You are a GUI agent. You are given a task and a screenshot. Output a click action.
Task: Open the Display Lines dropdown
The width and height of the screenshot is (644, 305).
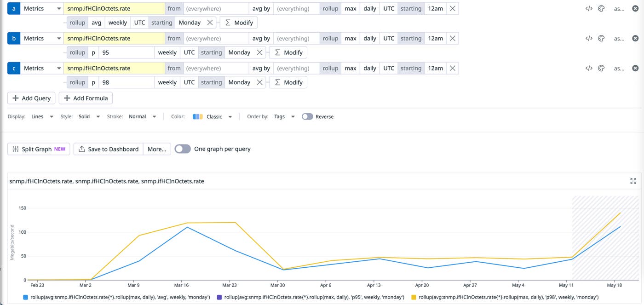pos(41,116)
